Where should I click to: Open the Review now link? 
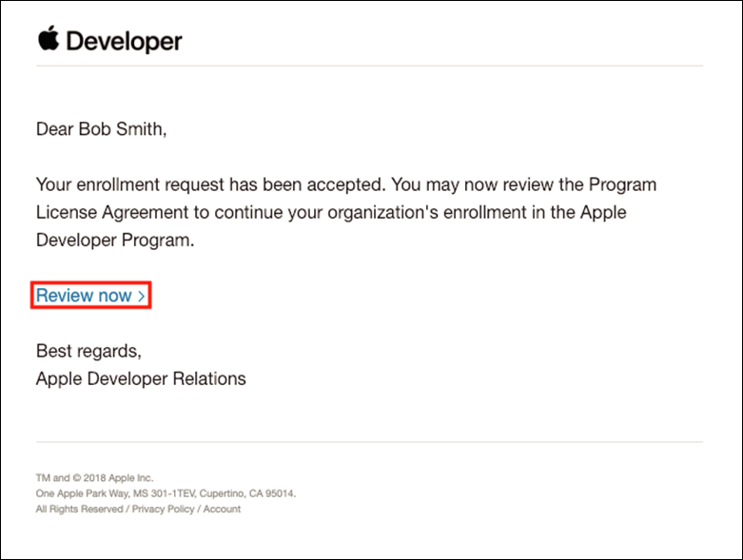pyautogui.click(x=84, y=296)
